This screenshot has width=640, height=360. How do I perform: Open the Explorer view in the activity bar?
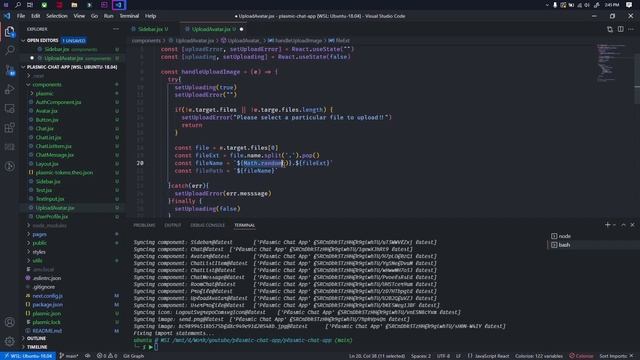[9, 32]
